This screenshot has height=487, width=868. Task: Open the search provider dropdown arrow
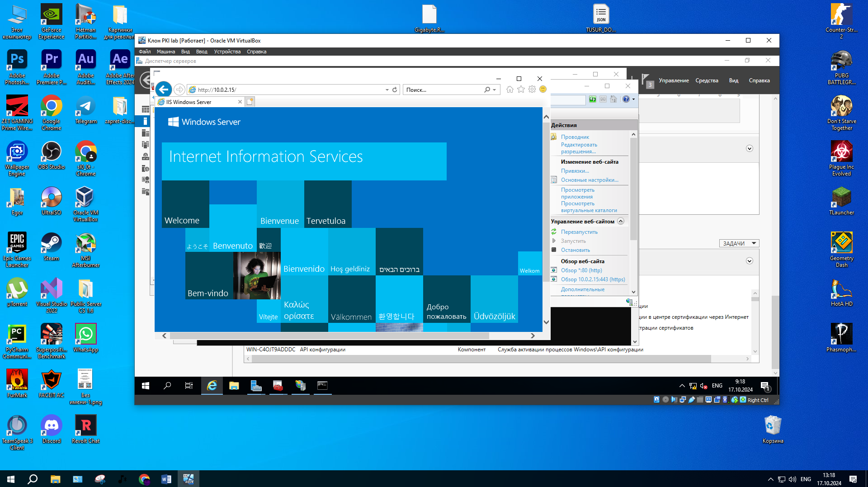[x=495, y=90]
